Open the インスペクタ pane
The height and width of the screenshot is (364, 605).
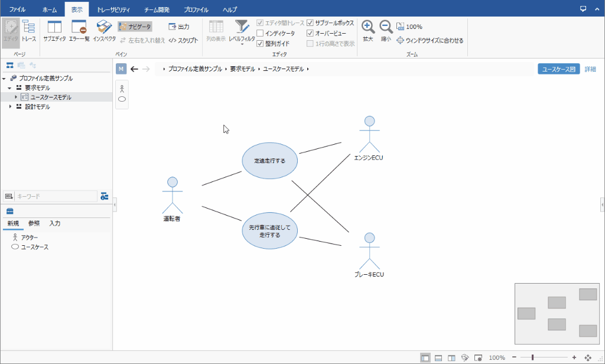pyautogui.click(x=105, y=27)
